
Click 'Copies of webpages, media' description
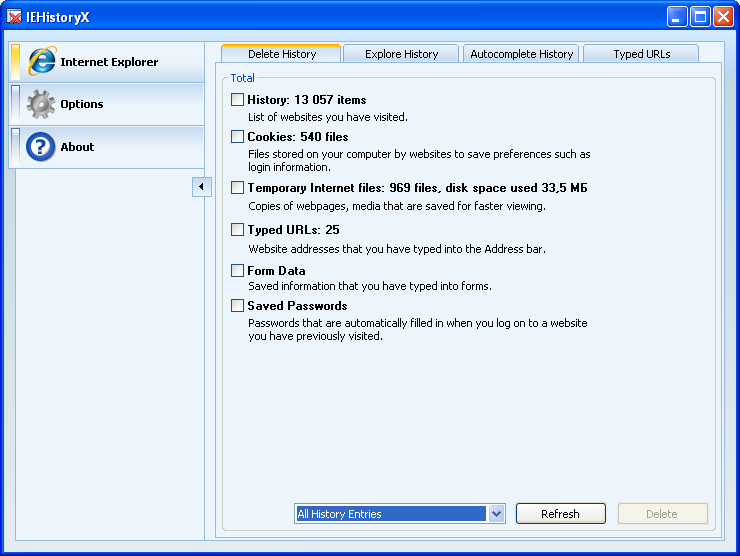(x=397, y=206)
